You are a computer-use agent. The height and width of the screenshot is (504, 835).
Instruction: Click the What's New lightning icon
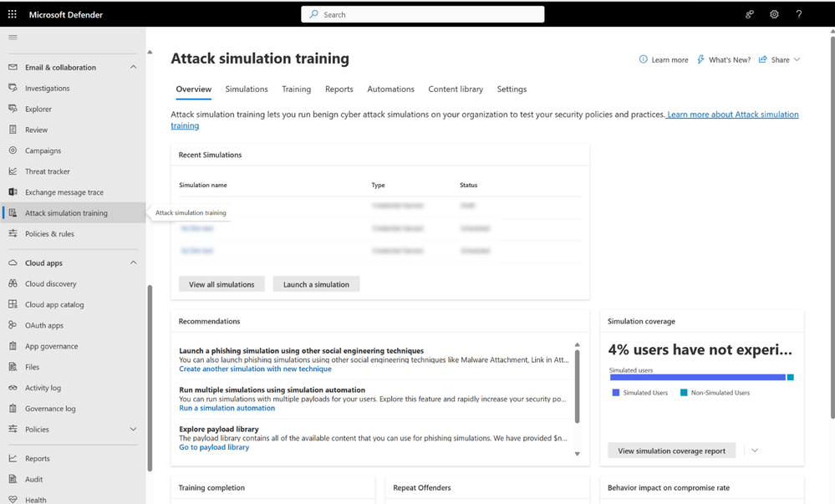coord(700,59)
